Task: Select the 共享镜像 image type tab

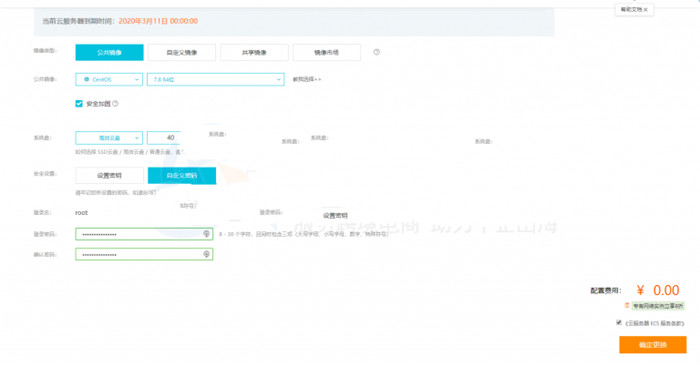Action: tap(254, 52)
